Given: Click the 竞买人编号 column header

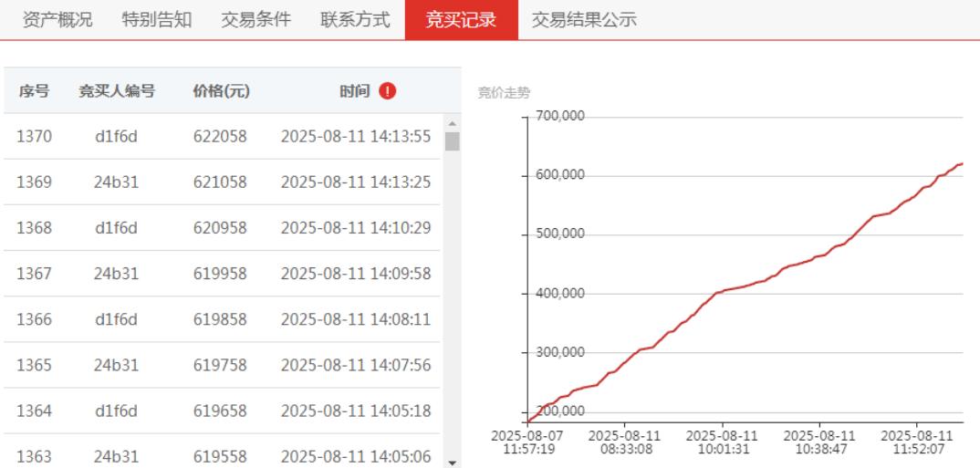Looking at the screenshot, I should tap(116, 91).
